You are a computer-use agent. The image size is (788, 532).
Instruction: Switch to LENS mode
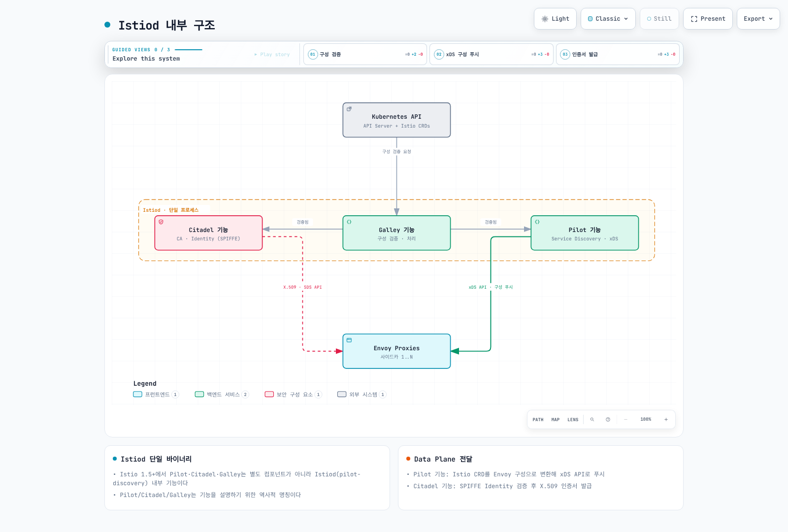[x=573, y=420]
